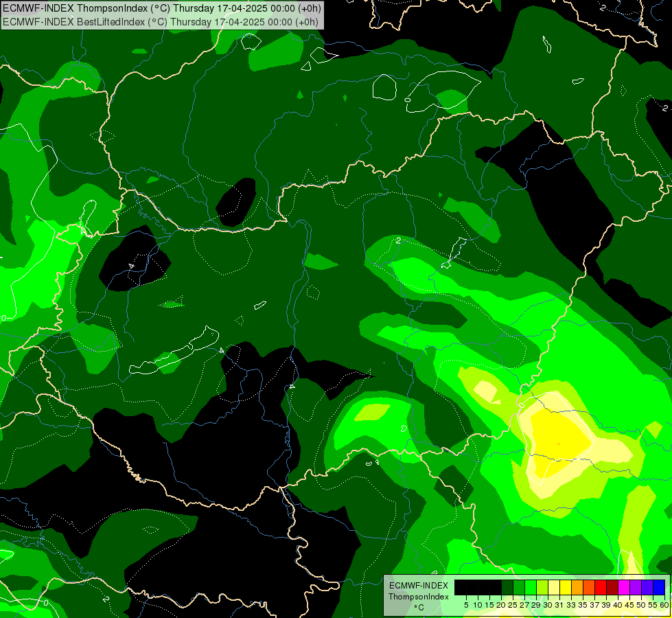Click the legend tick value 35
Viewport: 672px width, 618px height.
[583, 605]
